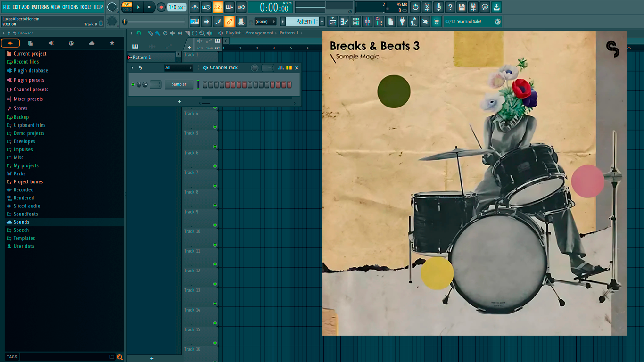Open the Piano roll view icon
This screenshot has height=362, width=644.
click(344, 21)
